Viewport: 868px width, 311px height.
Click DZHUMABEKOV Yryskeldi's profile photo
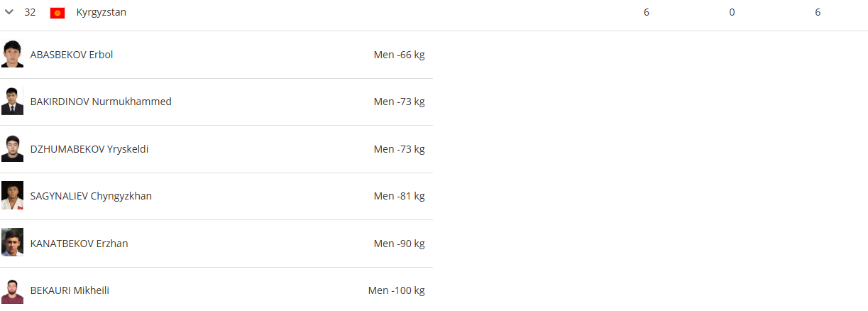coord(12,149)
